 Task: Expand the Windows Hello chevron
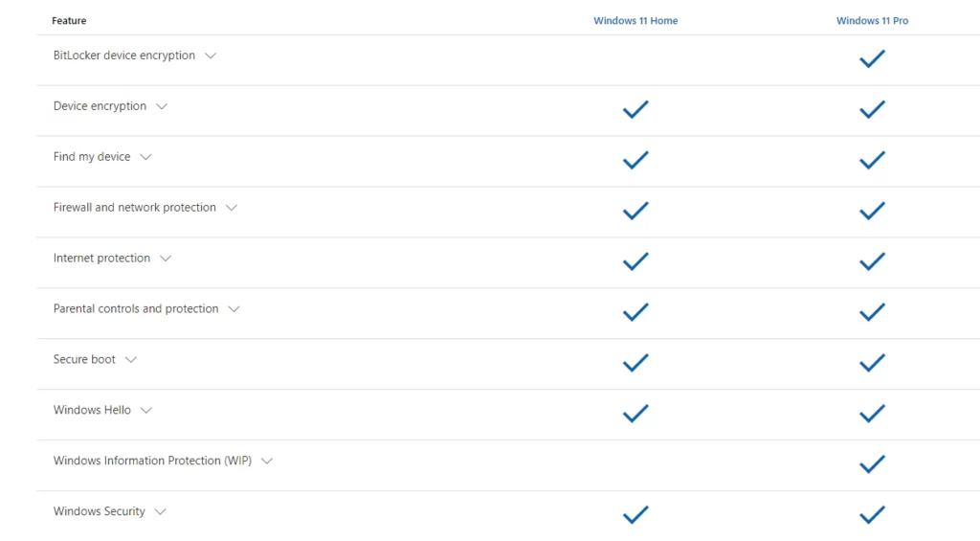(x=146, y=410)
